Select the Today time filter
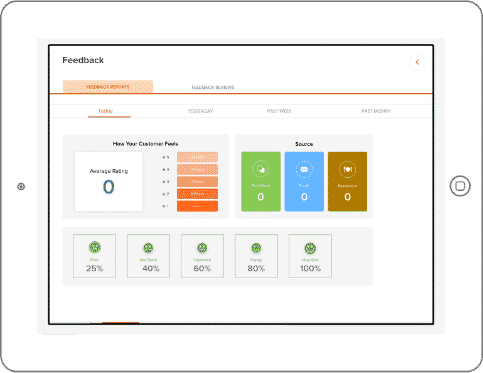Image resolution: width=483 pixels, height=373 pixels. tap(105, 111)
